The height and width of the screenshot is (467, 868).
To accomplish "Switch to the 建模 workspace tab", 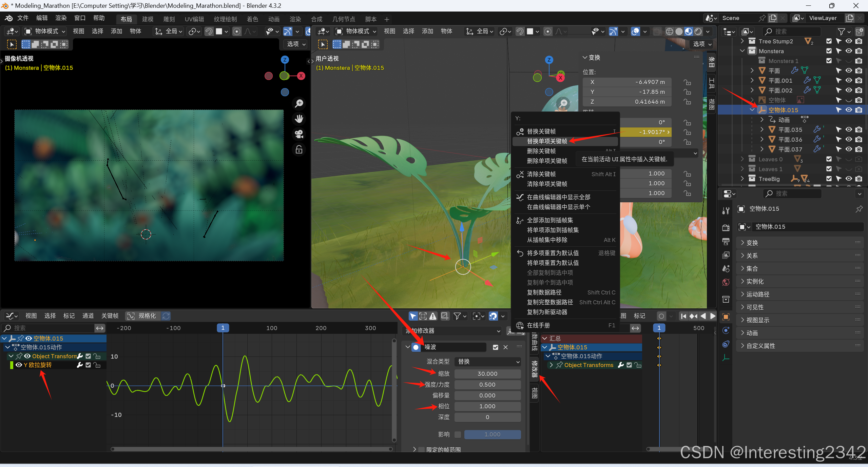I will tap(148, 19).
